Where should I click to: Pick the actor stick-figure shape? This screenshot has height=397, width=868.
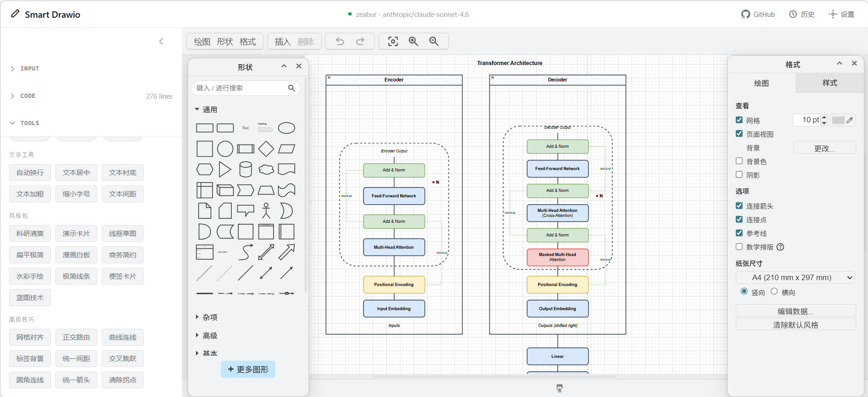tap(266, 211)
